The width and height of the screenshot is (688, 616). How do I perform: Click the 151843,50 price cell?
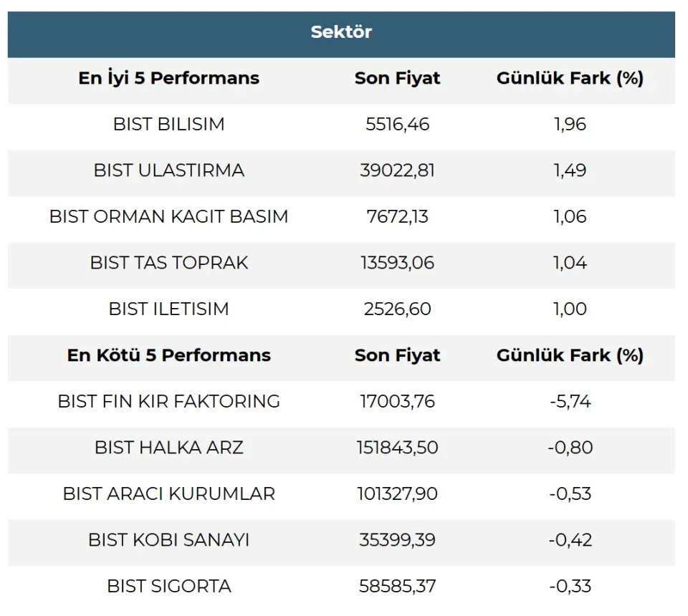[x=398, y=448]
